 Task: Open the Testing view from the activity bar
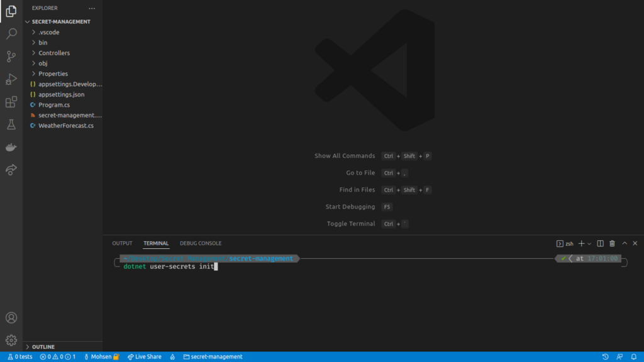click(x=11, y=124)
